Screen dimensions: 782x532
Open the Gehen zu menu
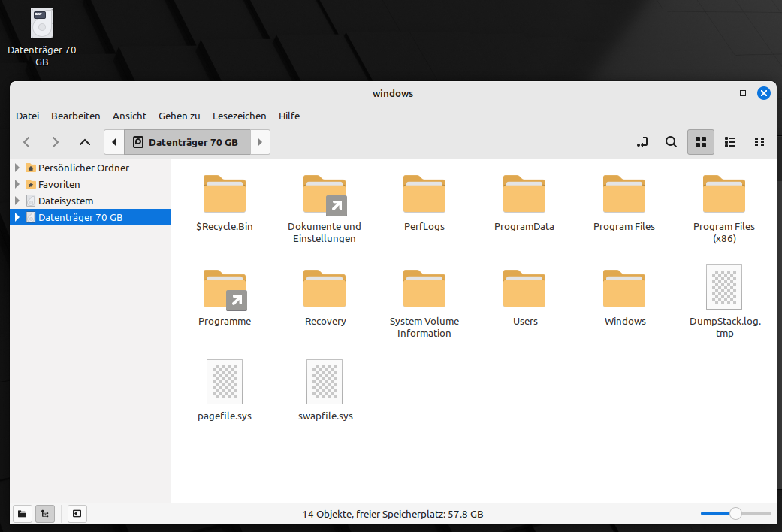coord(180,116)
